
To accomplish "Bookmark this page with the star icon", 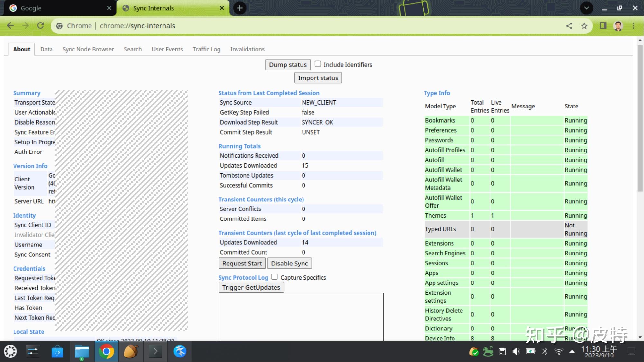I will pyautogui.click(x=584, y=26).
